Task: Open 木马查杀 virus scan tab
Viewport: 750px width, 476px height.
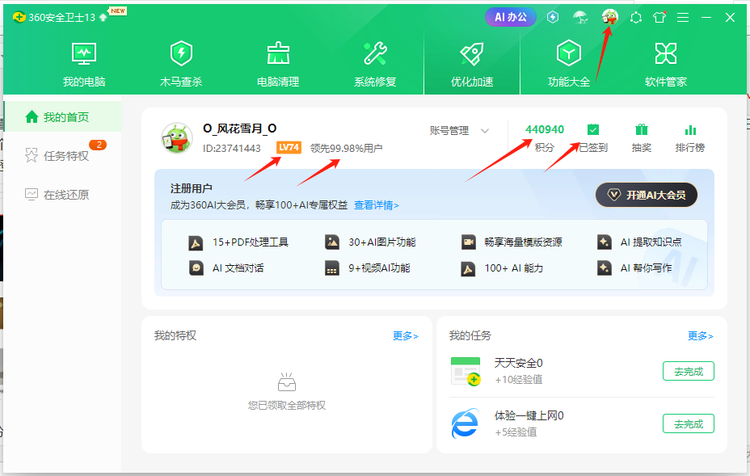Action: coord(181,64)
